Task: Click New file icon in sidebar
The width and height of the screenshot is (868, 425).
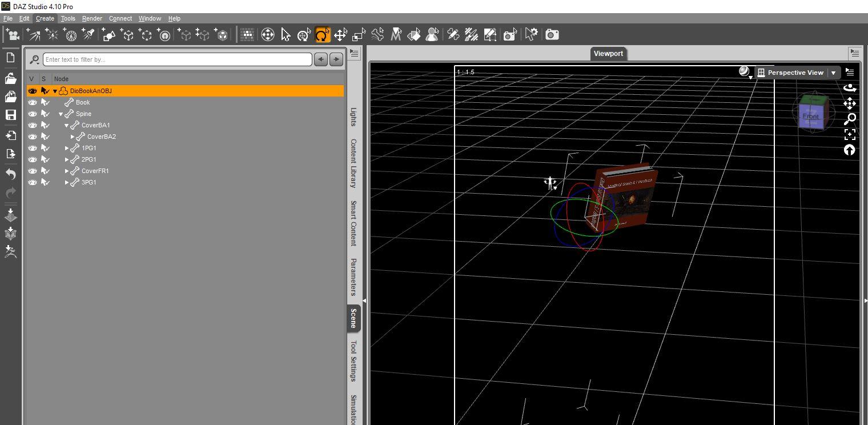Action: click(10, 58)
